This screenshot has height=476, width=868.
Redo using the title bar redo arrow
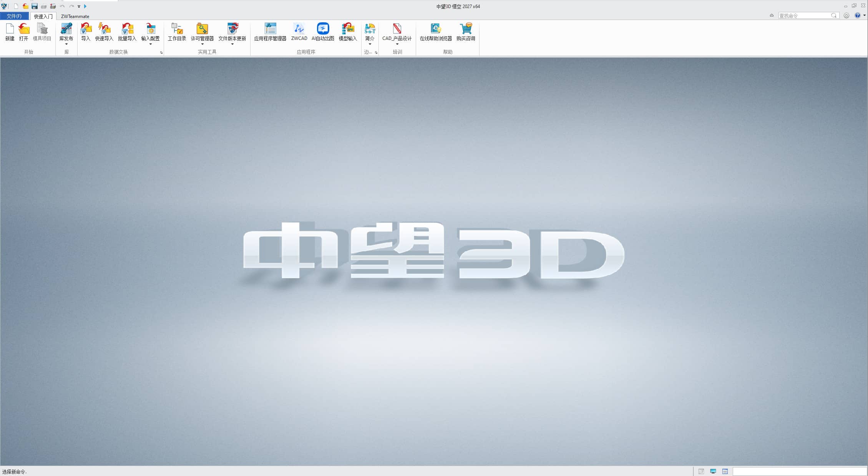tap(71, 6)
